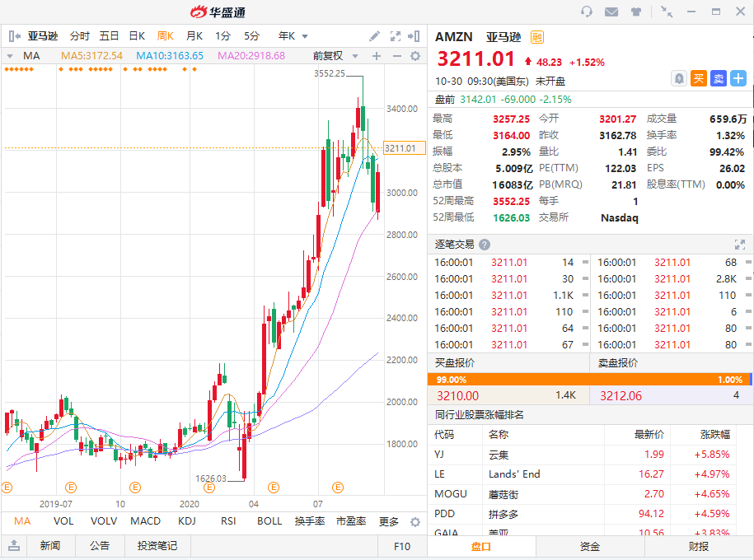Select MACD indicator tab
The image size is (754, 560).
click(145, 521)
